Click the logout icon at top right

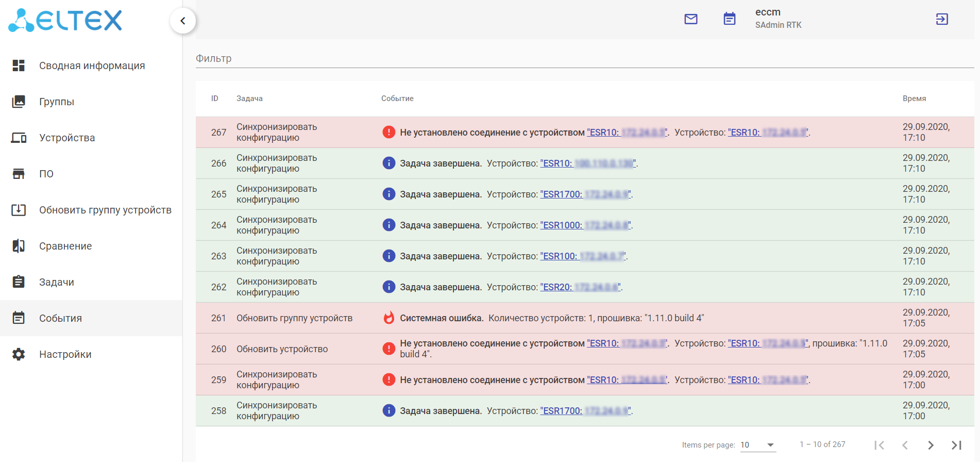pyautogui.click(x=942, y=19)
